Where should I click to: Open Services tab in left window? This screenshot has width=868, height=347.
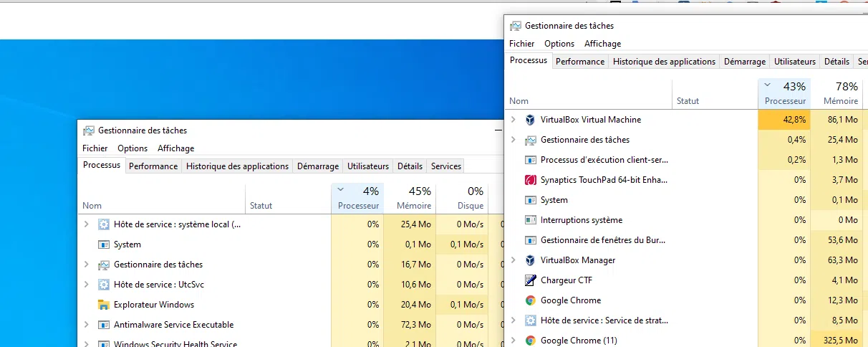coord(446,166)
